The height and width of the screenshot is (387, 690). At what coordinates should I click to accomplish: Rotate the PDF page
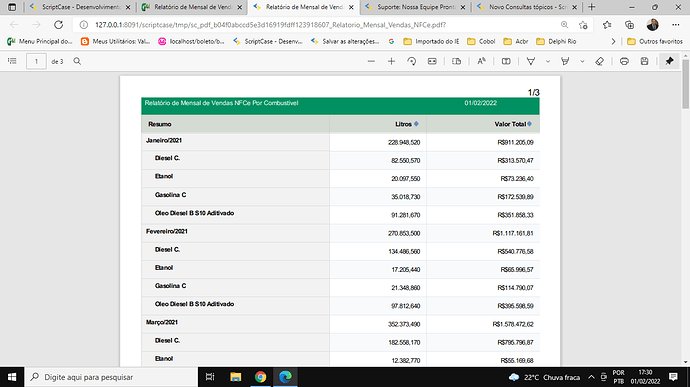click(411, 61)
